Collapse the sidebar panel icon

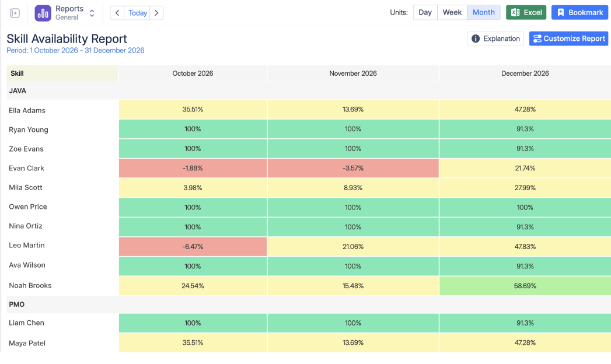[x=15, y=13]
